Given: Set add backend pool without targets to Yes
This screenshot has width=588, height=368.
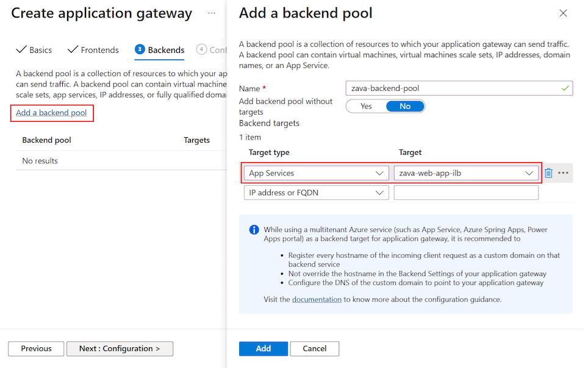Looking at the screenshot, I should [365, 105].
